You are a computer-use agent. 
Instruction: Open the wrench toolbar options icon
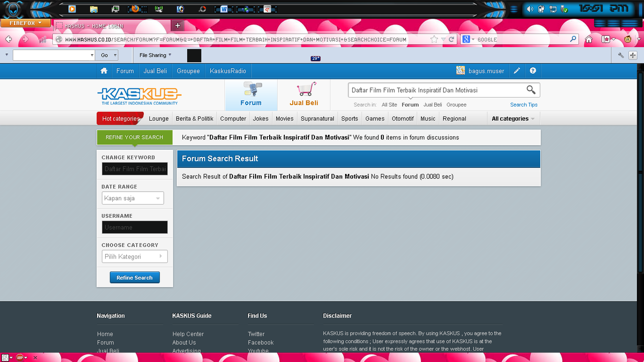[621, 55]
